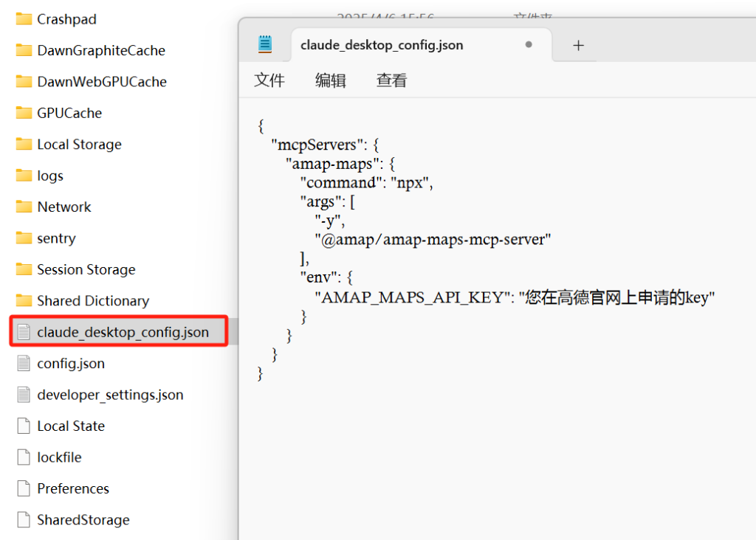Open the 编辑 menu

(330, 80)
